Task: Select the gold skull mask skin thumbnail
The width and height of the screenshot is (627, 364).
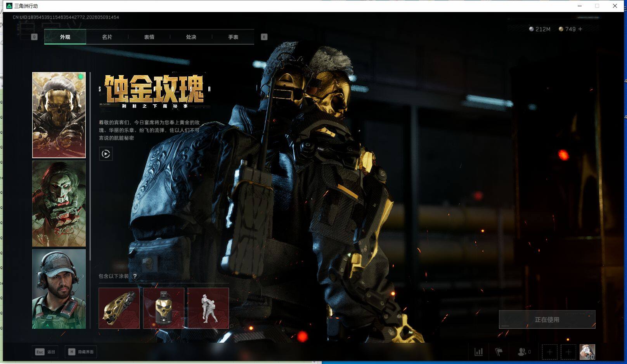Action: [59, 115]
